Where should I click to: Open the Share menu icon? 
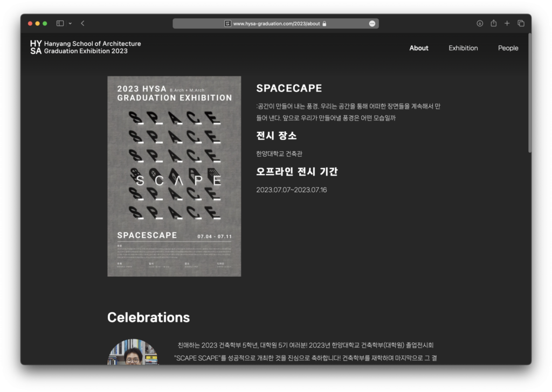493,24
